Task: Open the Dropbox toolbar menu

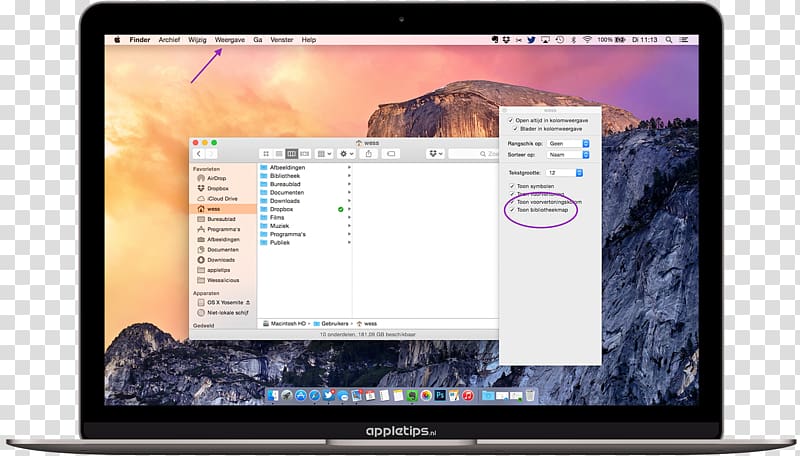Action: [435, 154]
